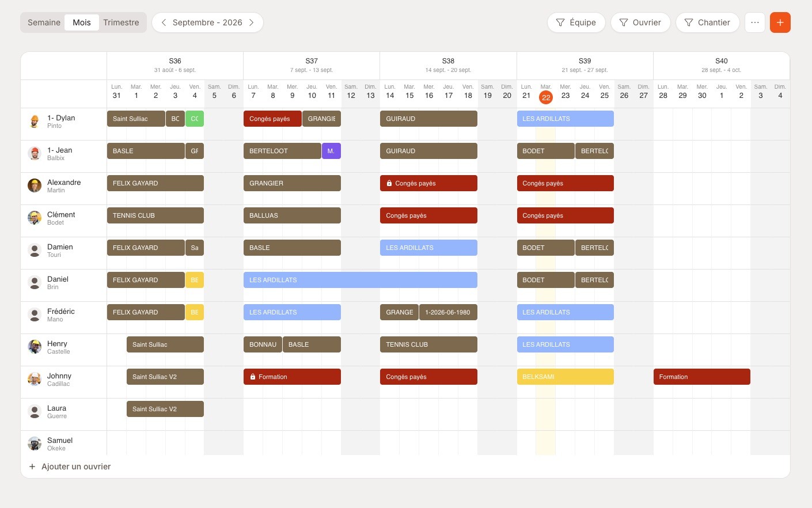
Task: Open Dylan's green CC block
Action: pyautogui.click(x=195, y=119)
